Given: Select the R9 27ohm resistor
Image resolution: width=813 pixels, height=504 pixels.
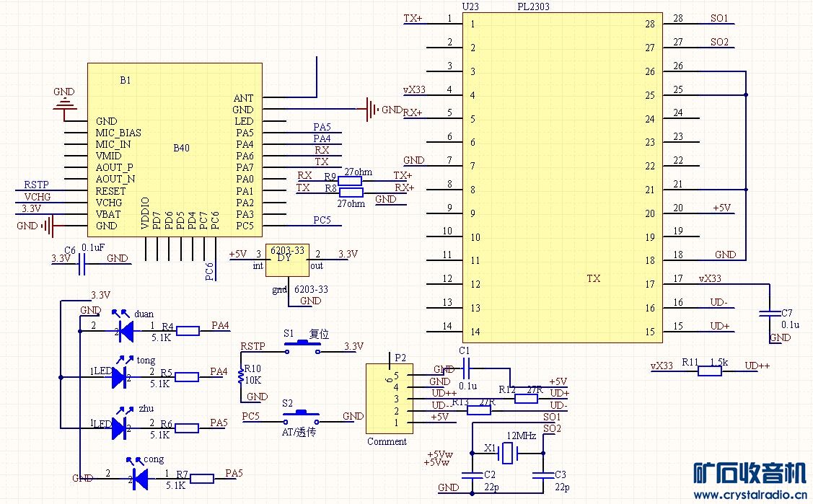Looking at the screenshot, I should click(x=351, y=180).
